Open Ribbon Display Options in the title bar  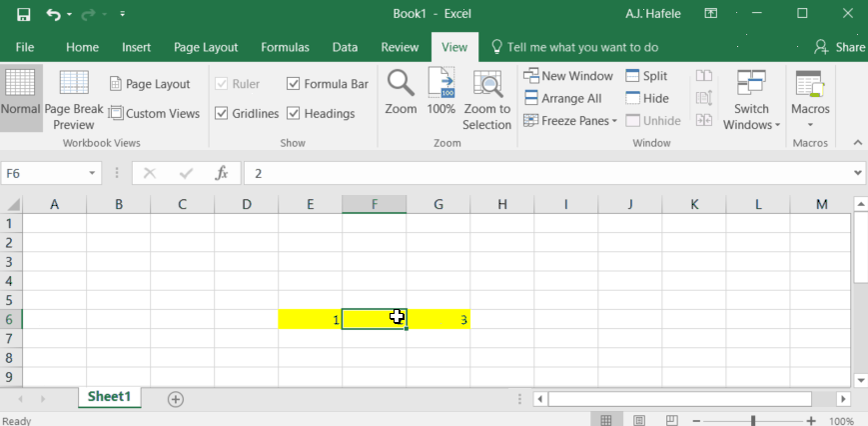[x=711, y=14]
